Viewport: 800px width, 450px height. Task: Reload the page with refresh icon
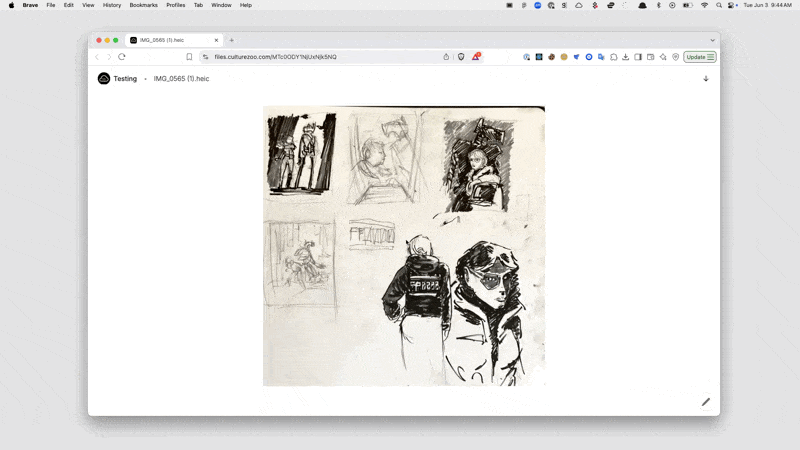point(122,57)
